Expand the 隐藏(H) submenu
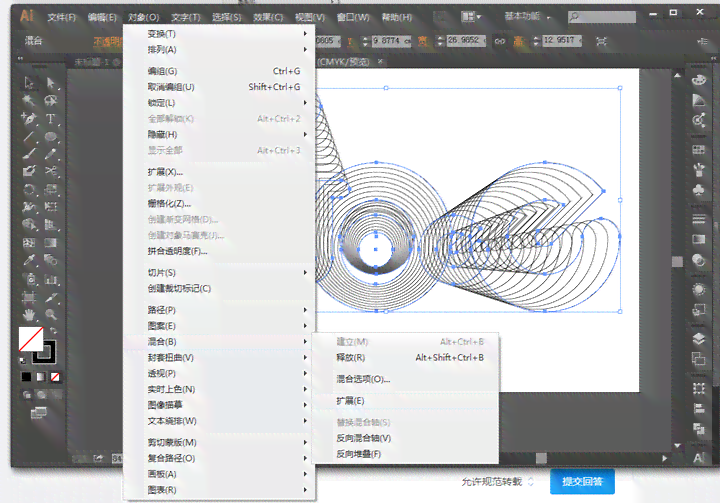 (219, 135)
